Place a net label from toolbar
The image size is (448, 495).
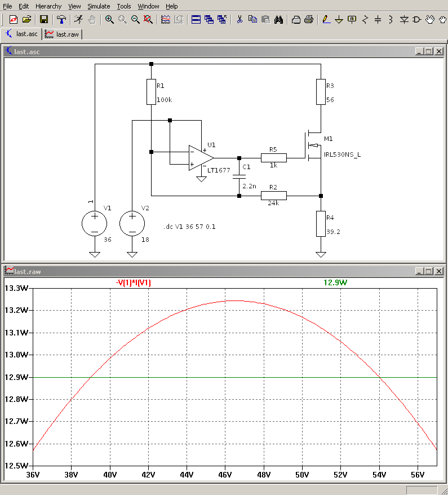(352, 20)
